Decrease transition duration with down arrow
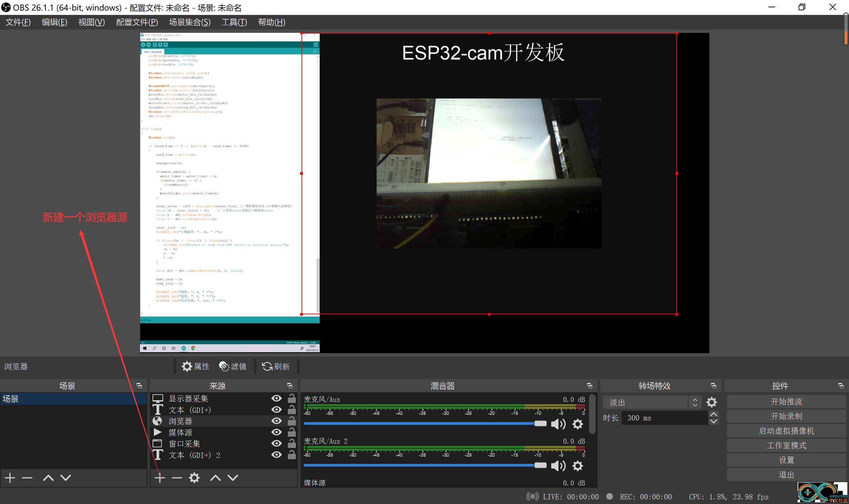The image size is (849, 504). click(x=713, y=421)
